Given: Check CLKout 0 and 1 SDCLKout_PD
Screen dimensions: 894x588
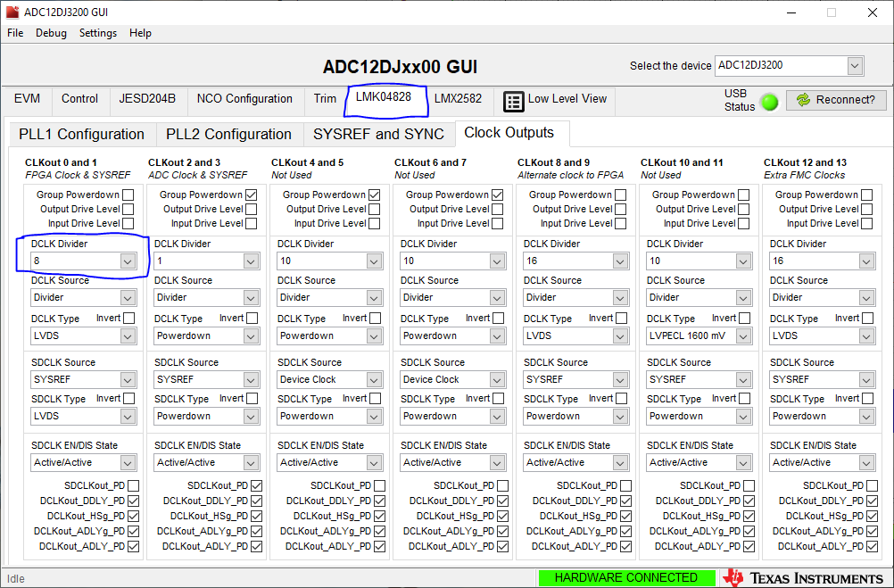Looking at the screenshot, I should 134,486.
